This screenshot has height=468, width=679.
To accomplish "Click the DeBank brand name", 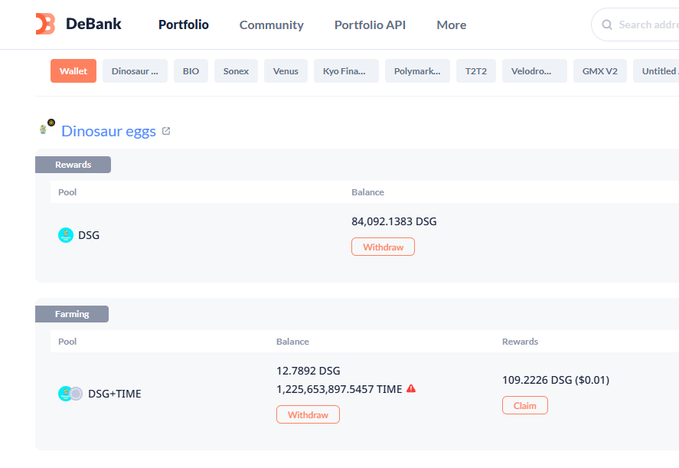I will coord(94,24).
